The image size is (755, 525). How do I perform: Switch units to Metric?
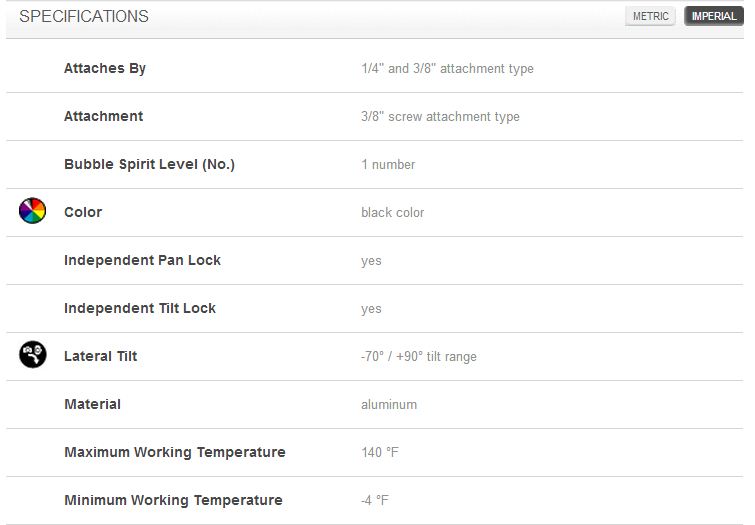pyautogui.click(x=650, y=16)
